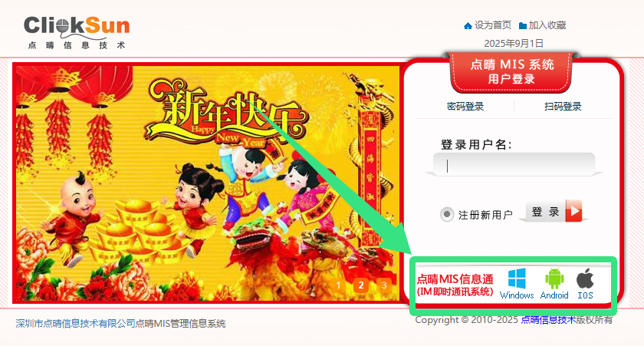Open 点晴信息技术 copyright link
644x346 pixels.
[548, 320]
